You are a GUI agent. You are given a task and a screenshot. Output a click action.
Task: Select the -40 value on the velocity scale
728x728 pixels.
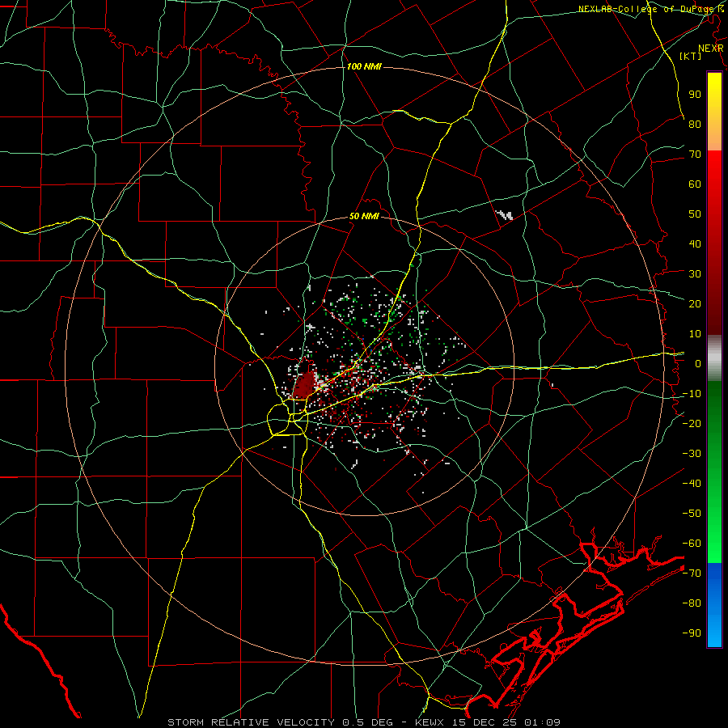[x=692, y=484]
